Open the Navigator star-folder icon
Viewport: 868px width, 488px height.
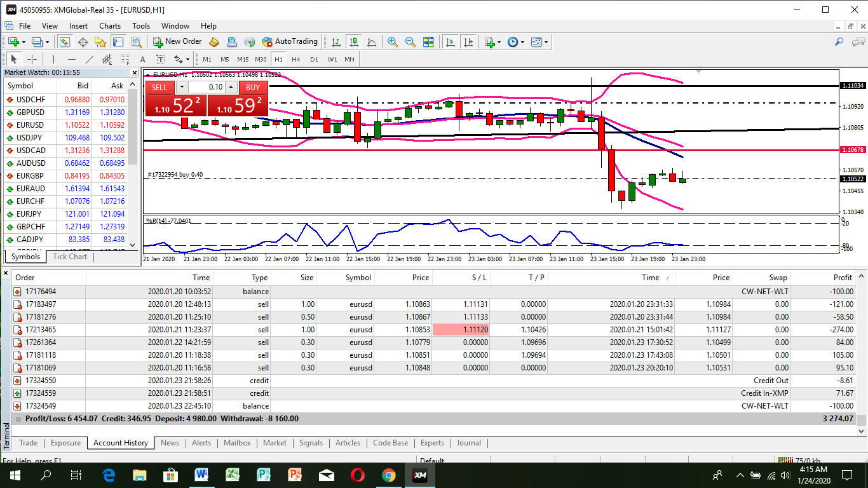(x=100, y=42)
